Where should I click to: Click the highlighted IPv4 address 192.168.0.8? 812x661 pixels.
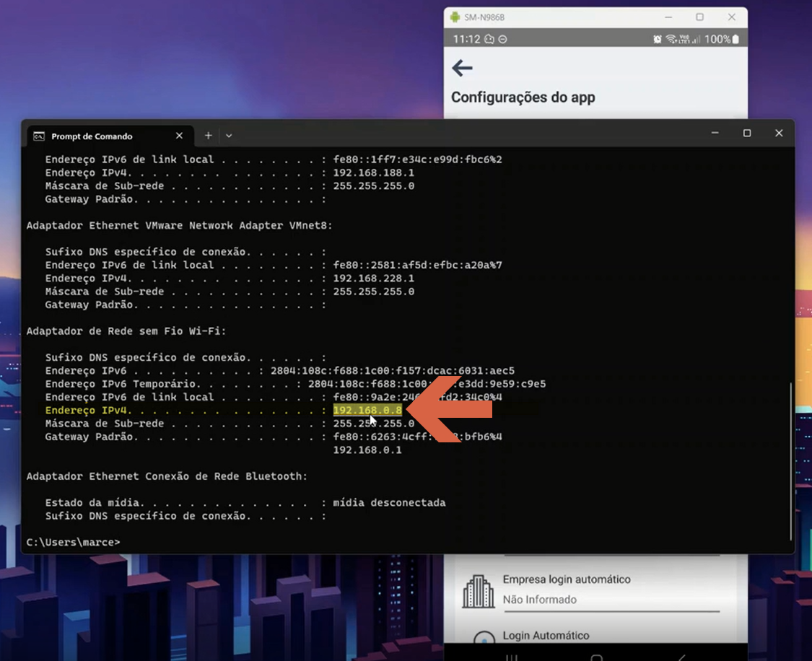tap(367, 410)
